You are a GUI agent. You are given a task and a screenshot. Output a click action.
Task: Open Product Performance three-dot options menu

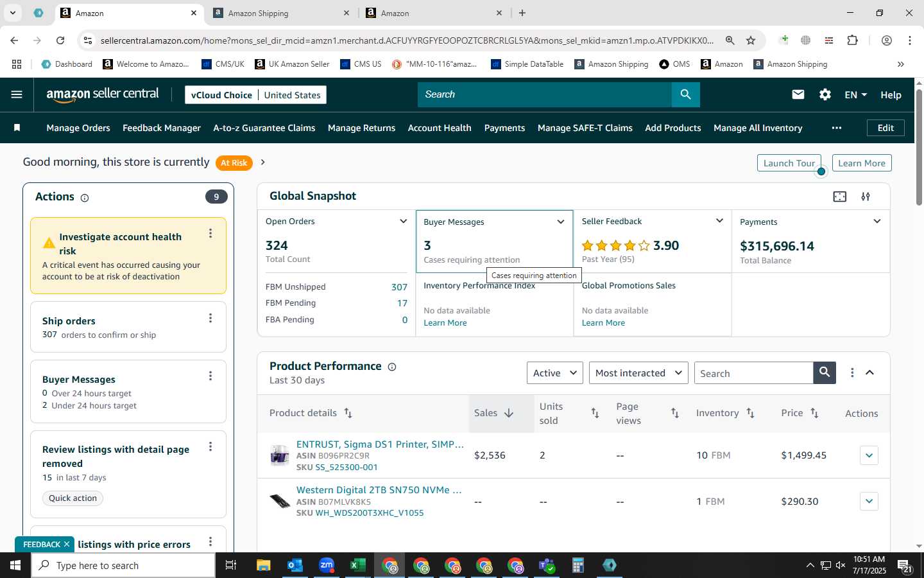[852, 372]
